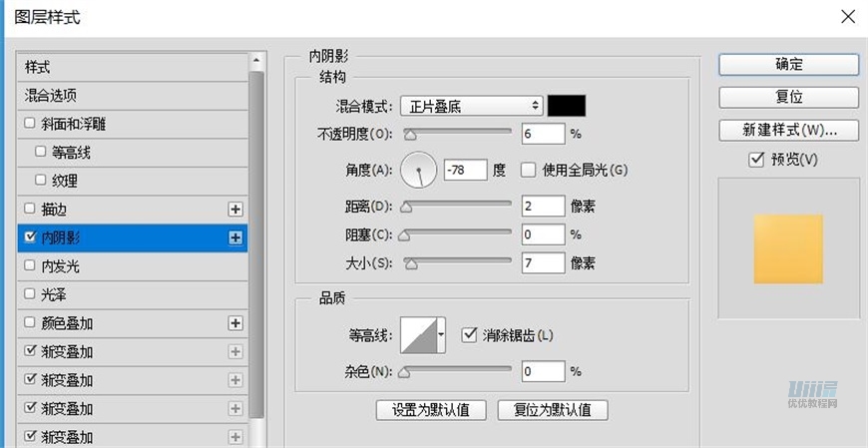Click the 角度 field showing -78

466,170
